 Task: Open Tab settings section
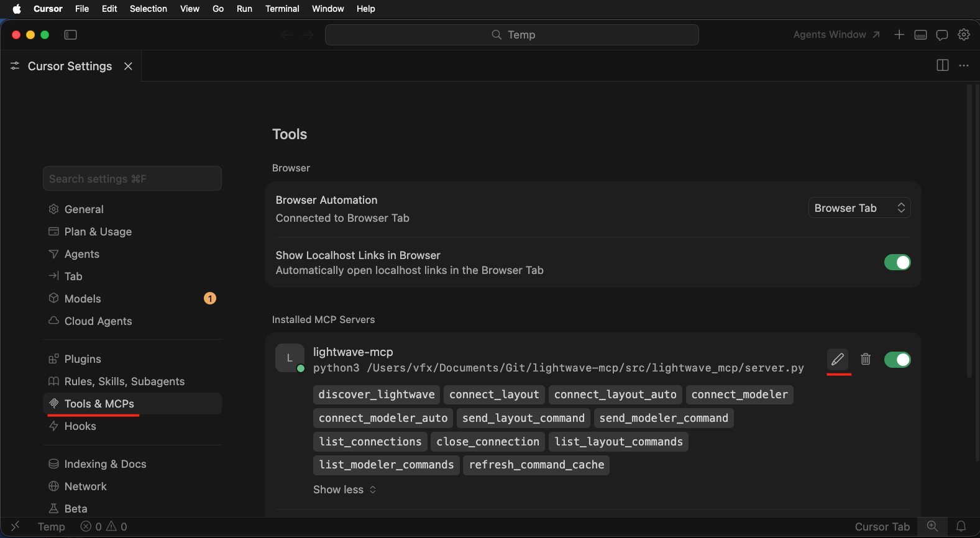point(132,276)
